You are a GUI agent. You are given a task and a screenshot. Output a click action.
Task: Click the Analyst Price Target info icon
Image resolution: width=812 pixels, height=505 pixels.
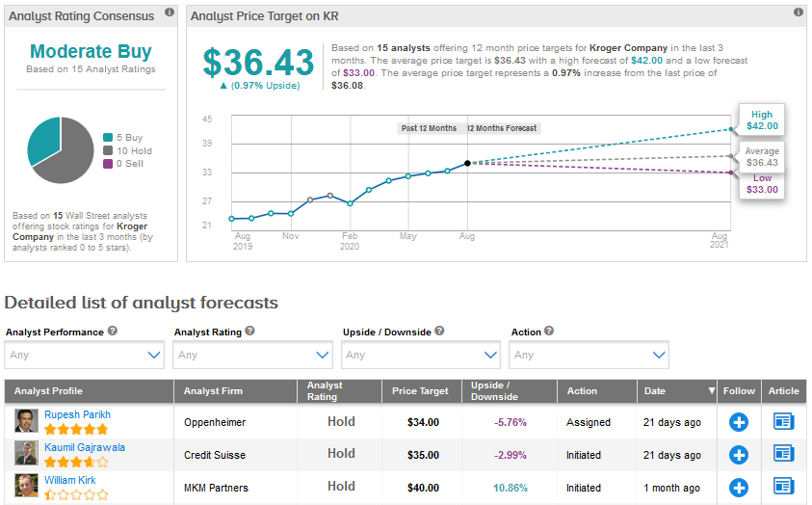pos(798,13)
